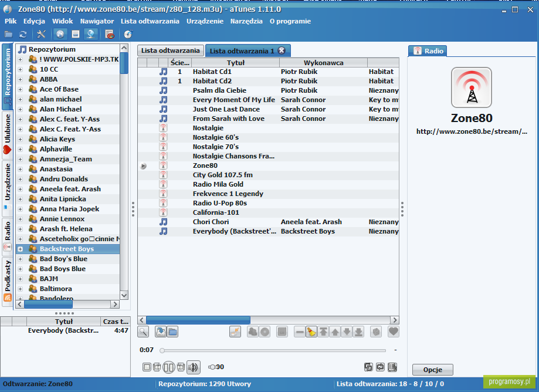
Task: Open the Edycja menu
Action: point(34,21)
